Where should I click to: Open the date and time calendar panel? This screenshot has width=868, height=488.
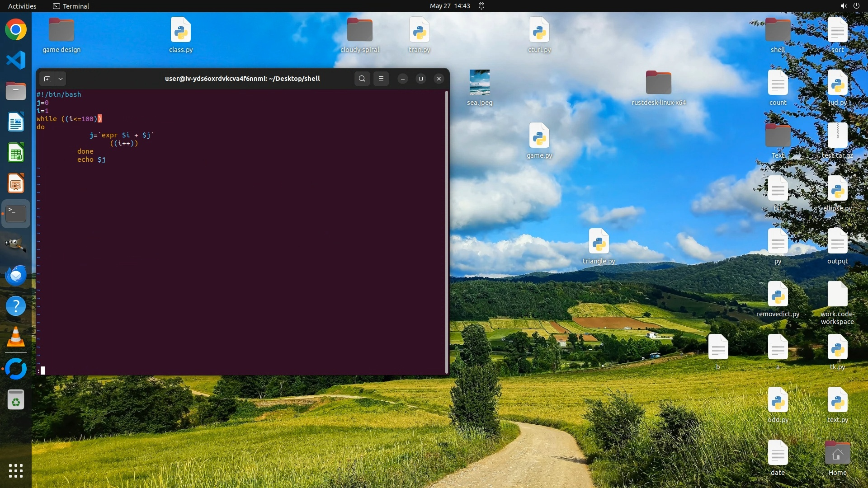pos(449,6)
